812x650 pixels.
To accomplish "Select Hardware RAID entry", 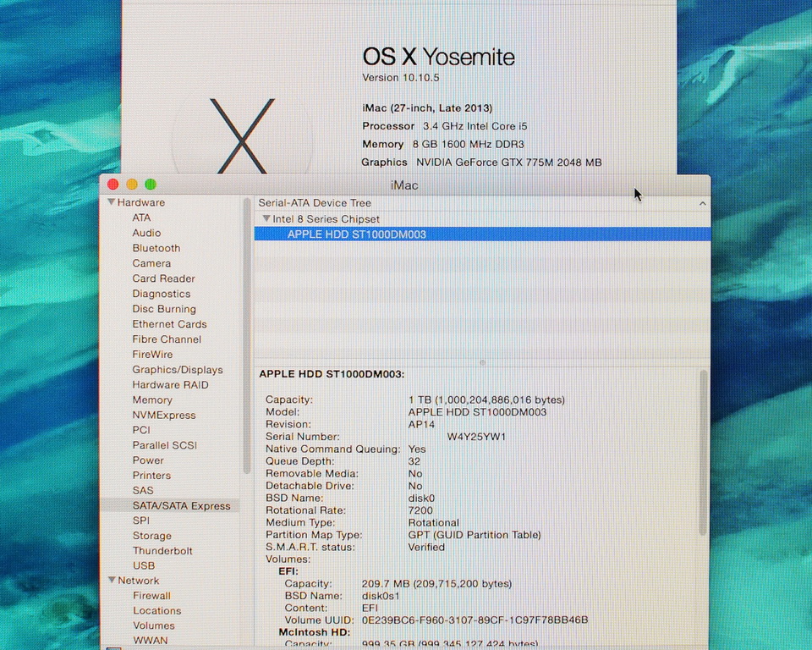I will pos(170,384).
